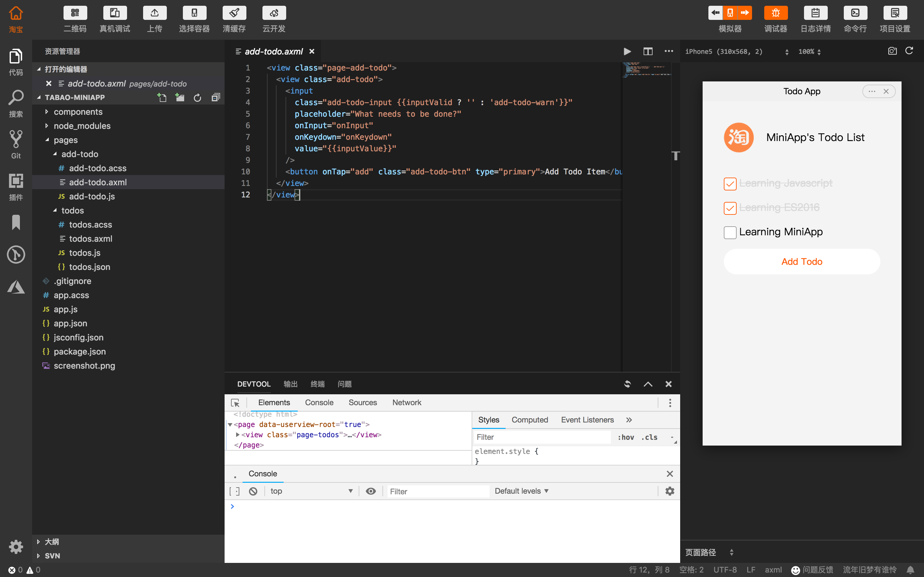Open the iPhone5 device dropdown
Image resolution: width=924 pixels, height=577 pixels.
click(x=737, y=52)
